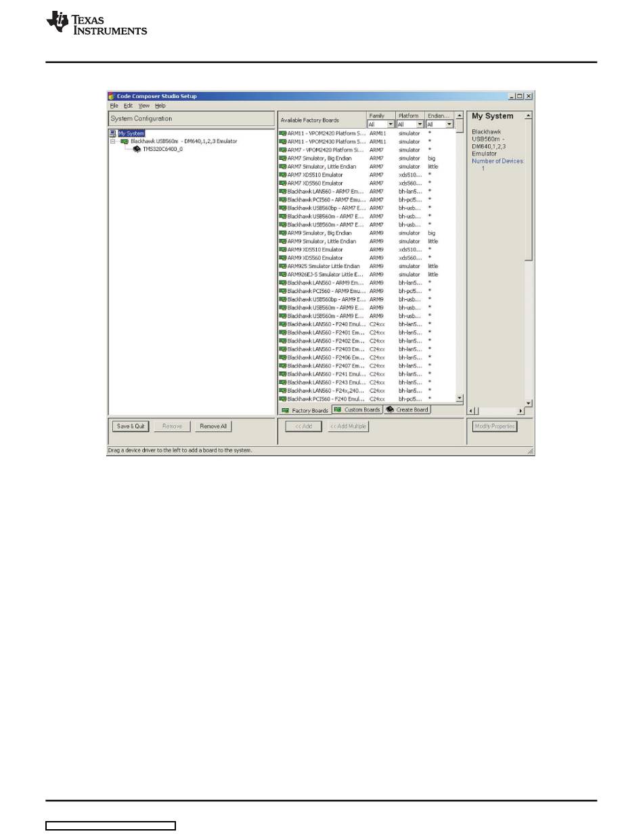Click the My System panel scroll-up arrow
This screenshot has width=643, height=840.
[529, 116]
